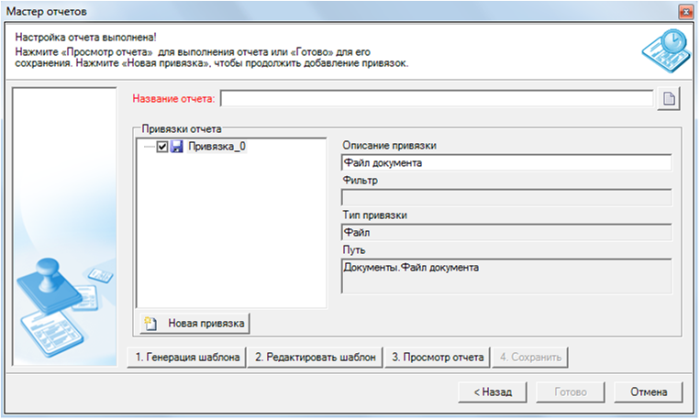
Task: Click the Фильтр field
Action: (x=505, y=197)
